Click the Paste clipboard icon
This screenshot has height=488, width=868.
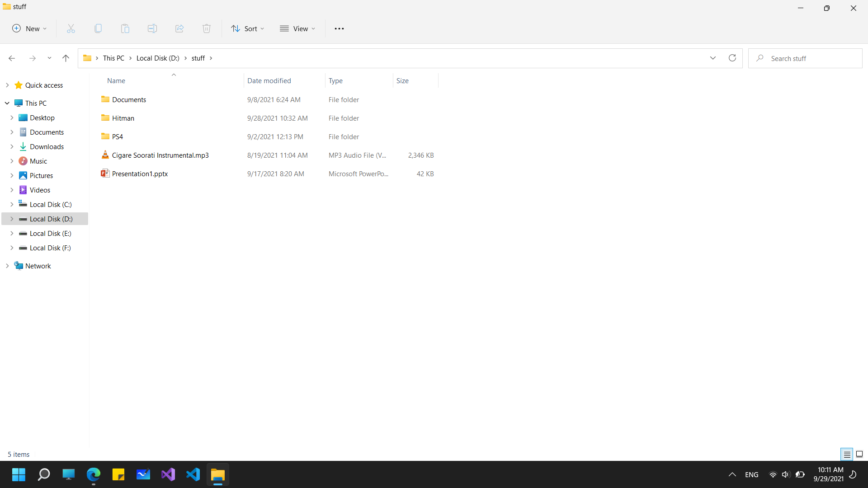pyautogui.click(x=125, y=28)
